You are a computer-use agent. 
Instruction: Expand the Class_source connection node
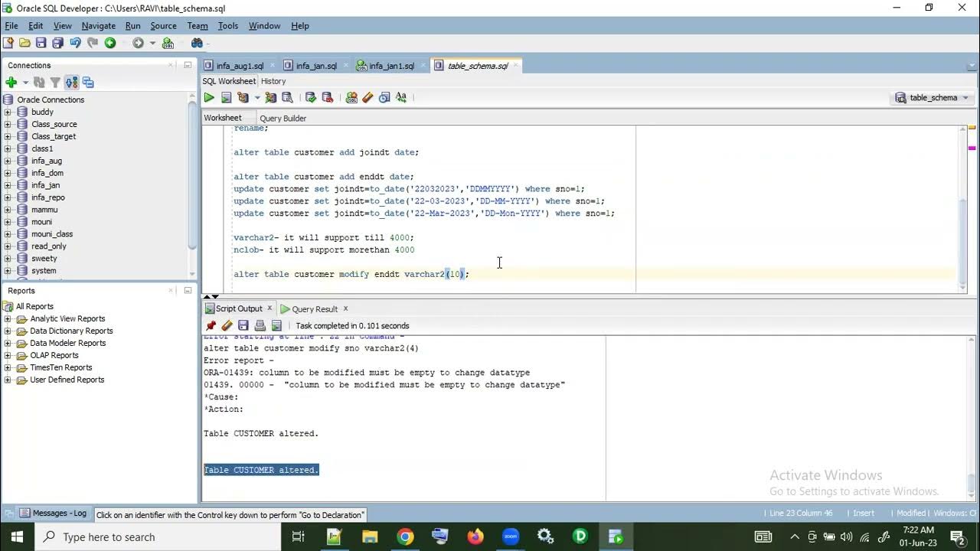(8, 124)
